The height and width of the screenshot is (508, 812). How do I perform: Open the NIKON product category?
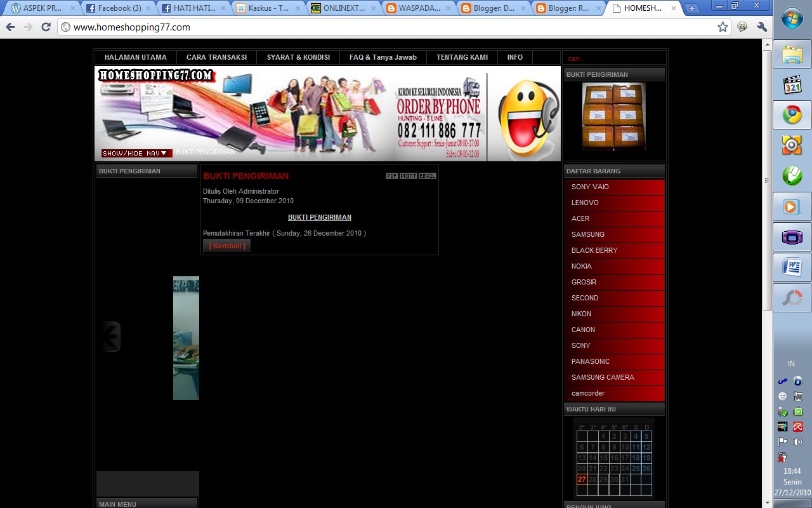[x=614, y=314]
